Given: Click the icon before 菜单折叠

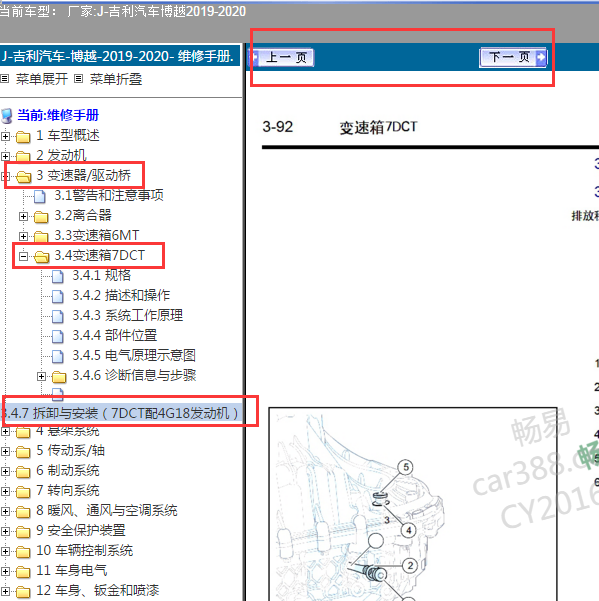Looking at the screenshot, I should tap(79, 79).
